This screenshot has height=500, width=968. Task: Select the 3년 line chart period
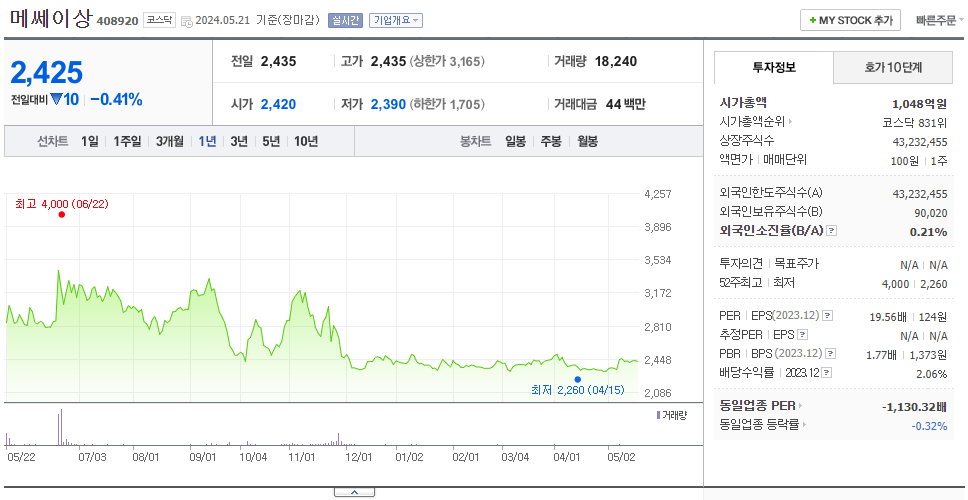click(x=239, y=141)
